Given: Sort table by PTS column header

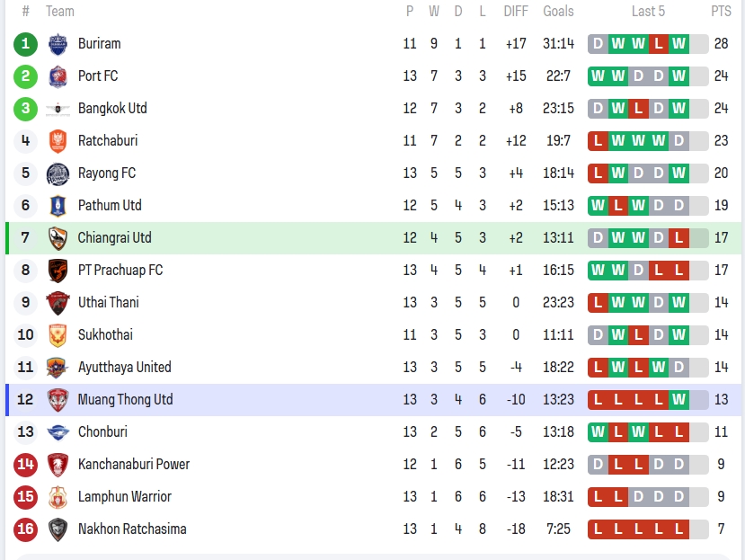Looking at the screenshot, I should click(721, 12).
